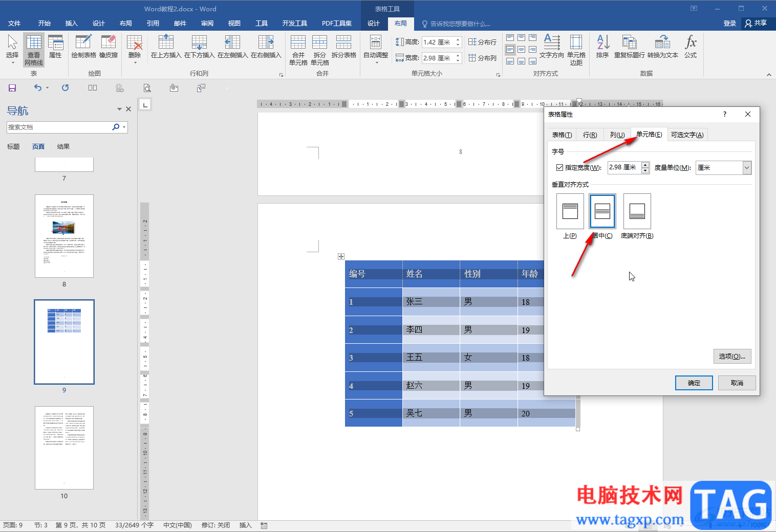Insert column to the left (在左侧插入)
This screenshot has width=776, height=532.
pos(232,47)
